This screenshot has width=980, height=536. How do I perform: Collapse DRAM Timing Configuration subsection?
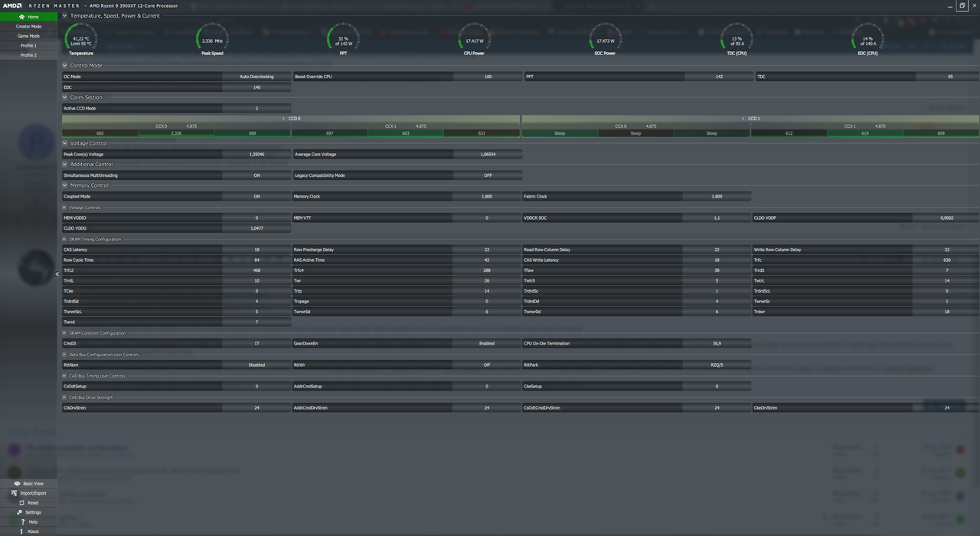(x=64, y=240)
